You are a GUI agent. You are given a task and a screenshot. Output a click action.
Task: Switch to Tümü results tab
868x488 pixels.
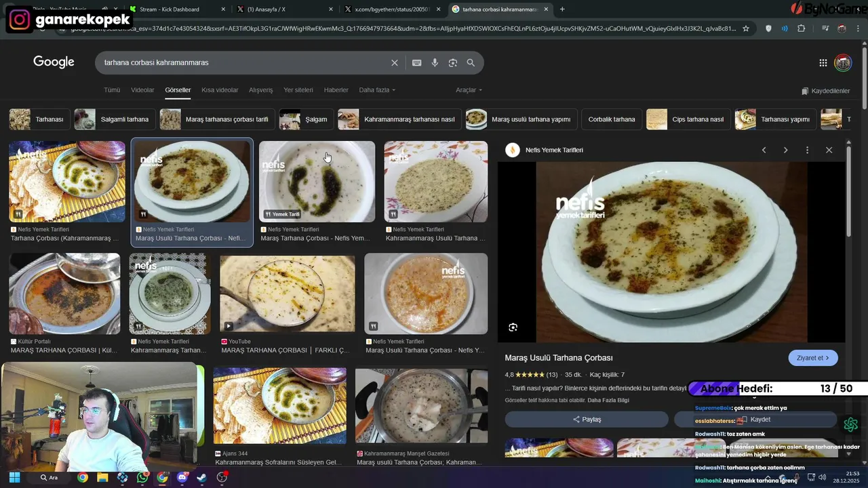point(112,90)
